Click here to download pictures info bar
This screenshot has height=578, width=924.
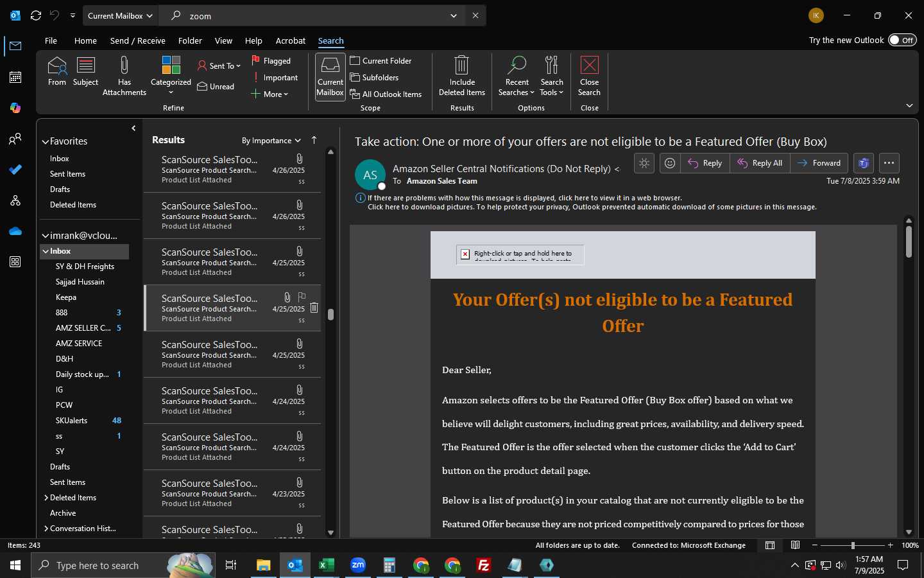[592, 207]
